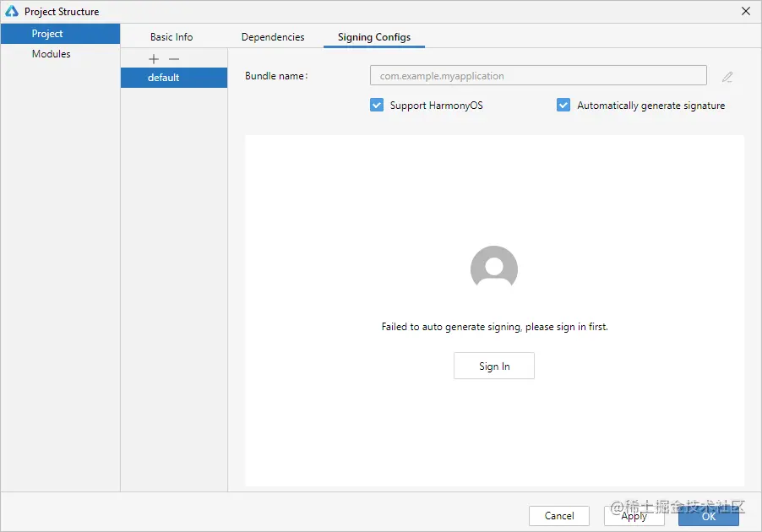The image size is (762, 532).
Task: Click the minus icon to remove config
Action: (174, 59)
